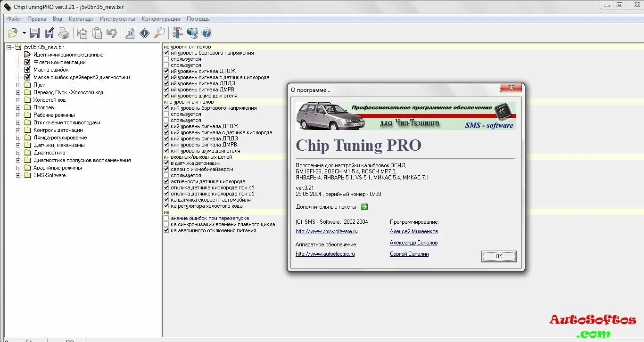Open the Инструменты menu
The image size is (644, 342).
[x=117, y=19]
